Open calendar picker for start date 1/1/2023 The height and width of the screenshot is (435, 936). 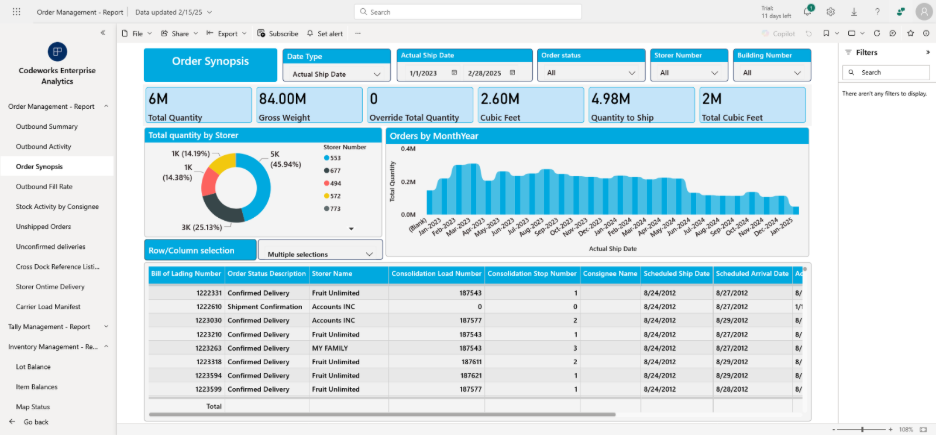[454, 73]
